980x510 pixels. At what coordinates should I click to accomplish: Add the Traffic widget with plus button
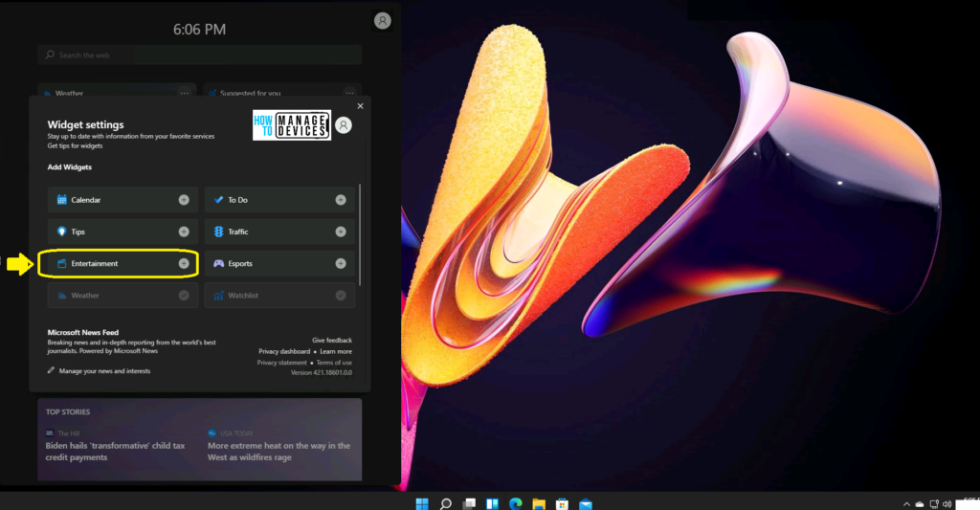[x=341, y=232]
